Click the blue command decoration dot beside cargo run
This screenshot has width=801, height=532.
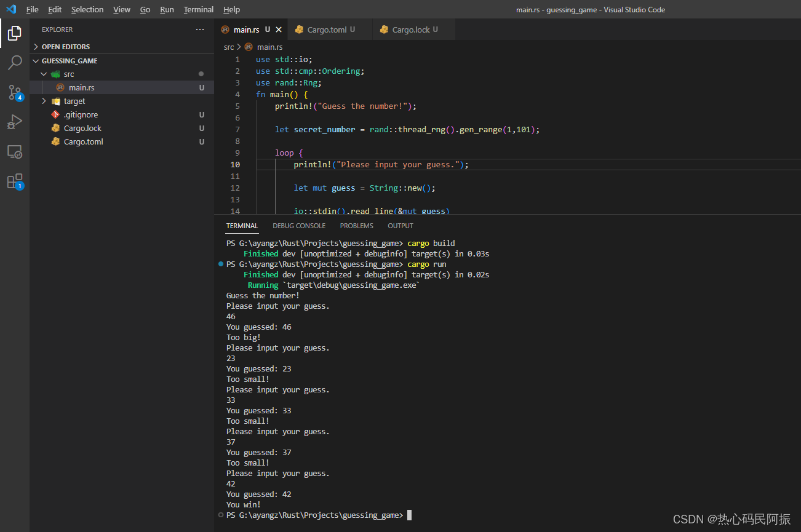click(221, 264)
